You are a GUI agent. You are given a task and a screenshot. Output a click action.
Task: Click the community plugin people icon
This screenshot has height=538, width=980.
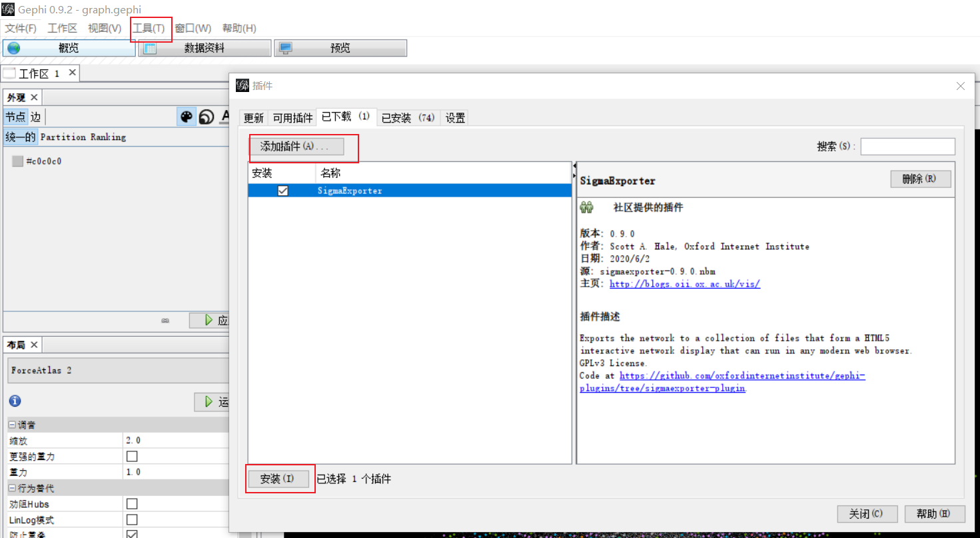(586, 207)
